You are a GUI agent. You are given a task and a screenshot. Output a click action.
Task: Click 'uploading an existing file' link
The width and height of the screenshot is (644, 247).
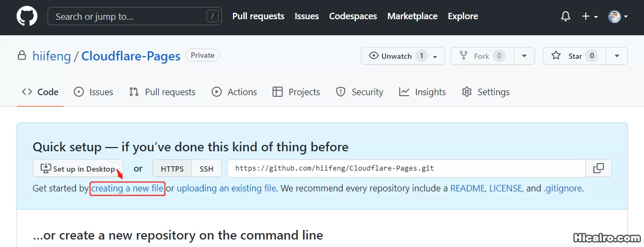pyautogui.click(x=227, y=188)
